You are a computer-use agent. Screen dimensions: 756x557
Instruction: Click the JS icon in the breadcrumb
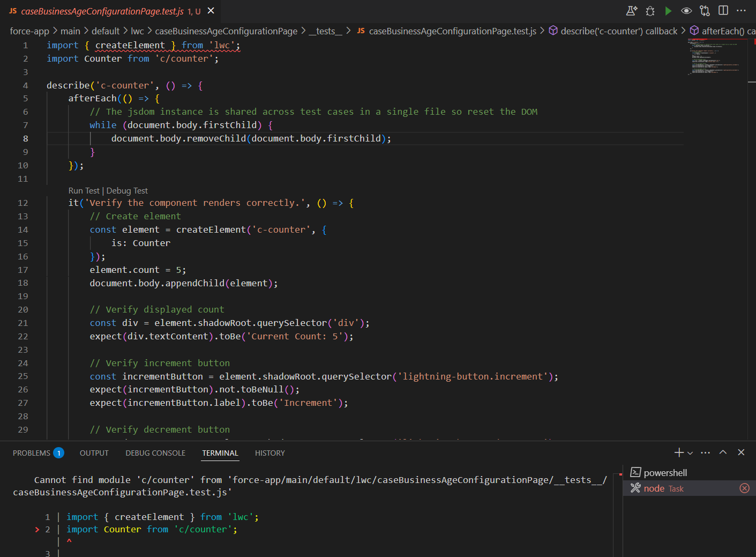[361, 31]
